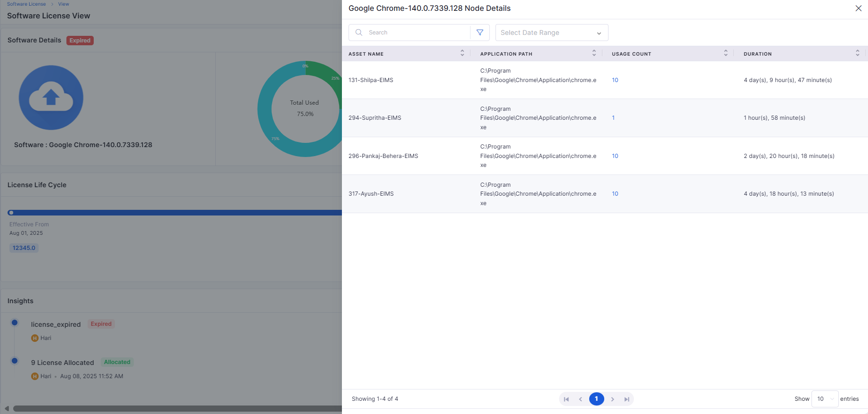This screenshot has height=414, width=868.
Task: Go to the first page
Action: coord(566,399)
